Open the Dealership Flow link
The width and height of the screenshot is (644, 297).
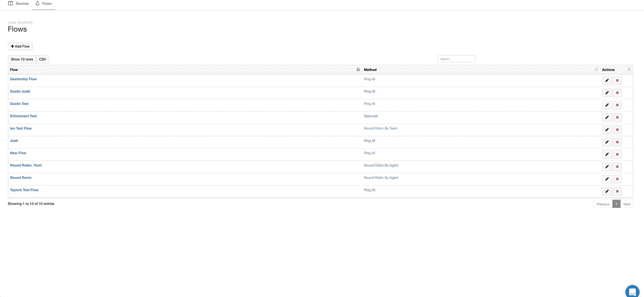coord(23,79)
